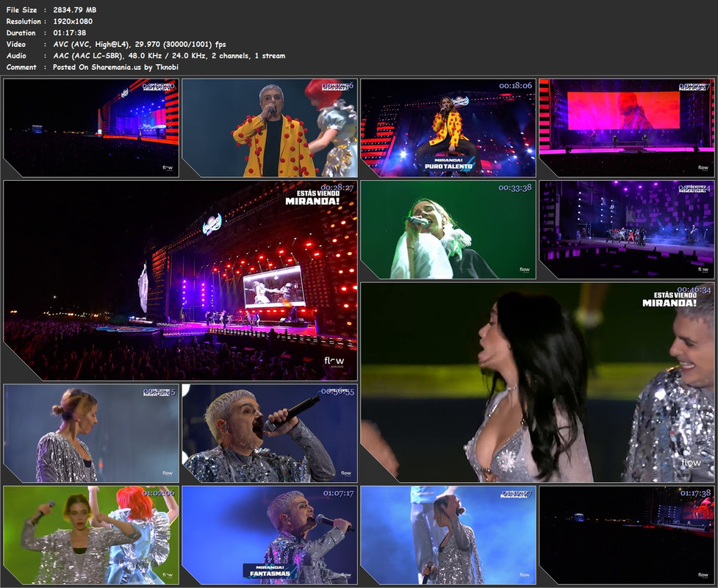Click the Video codec line AVC High@L4
The width and height of the screenshot is (718, 588).
coord(139,44)
